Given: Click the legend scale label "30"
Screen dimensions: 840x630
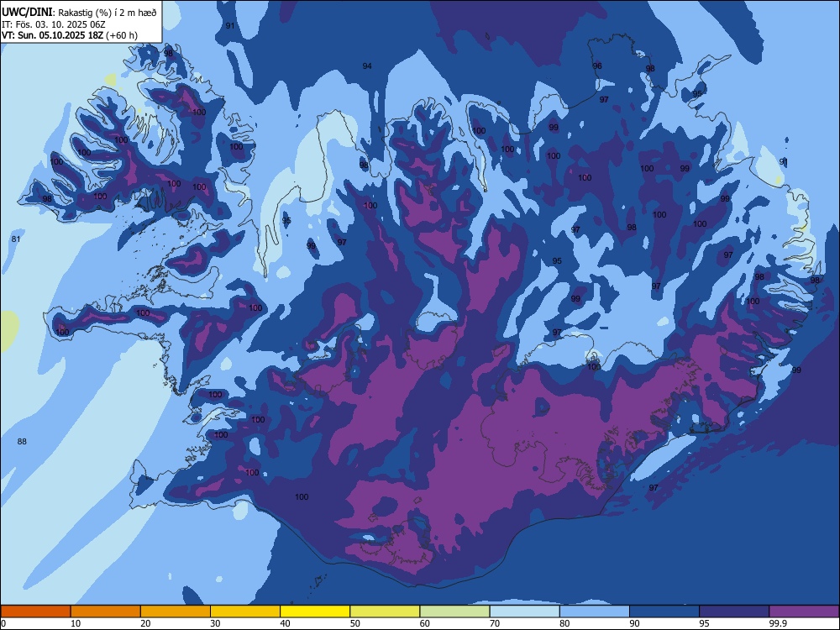Looking at the screenshot, I should 215,623.
